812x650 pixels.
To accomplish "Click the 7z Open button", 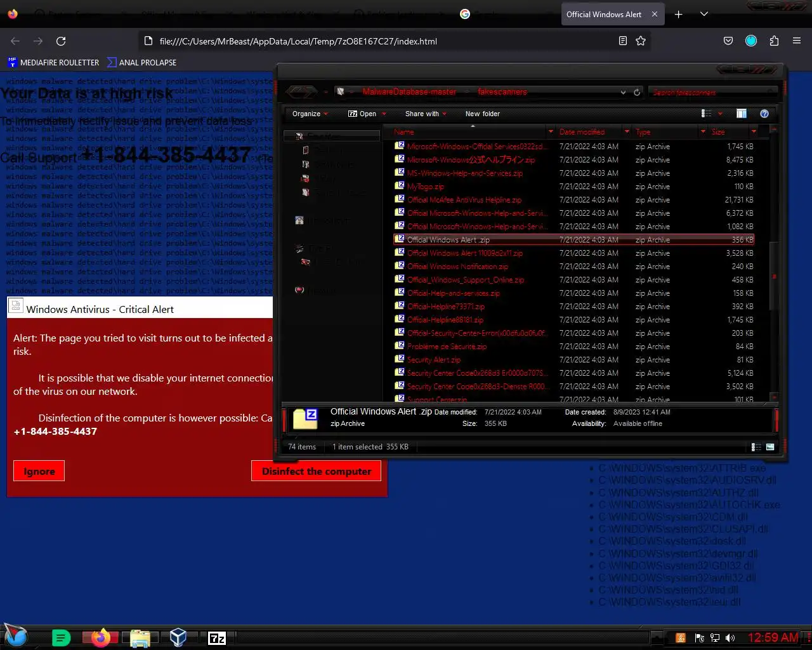I will coord(362,114).
